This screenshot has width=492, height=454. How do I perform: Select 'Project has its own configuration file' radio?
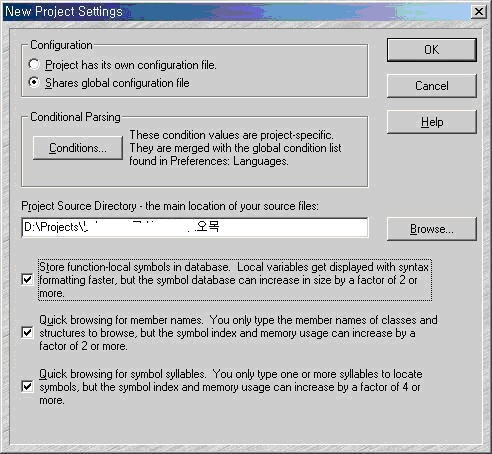pyautogui.click(x=34, y=64)
